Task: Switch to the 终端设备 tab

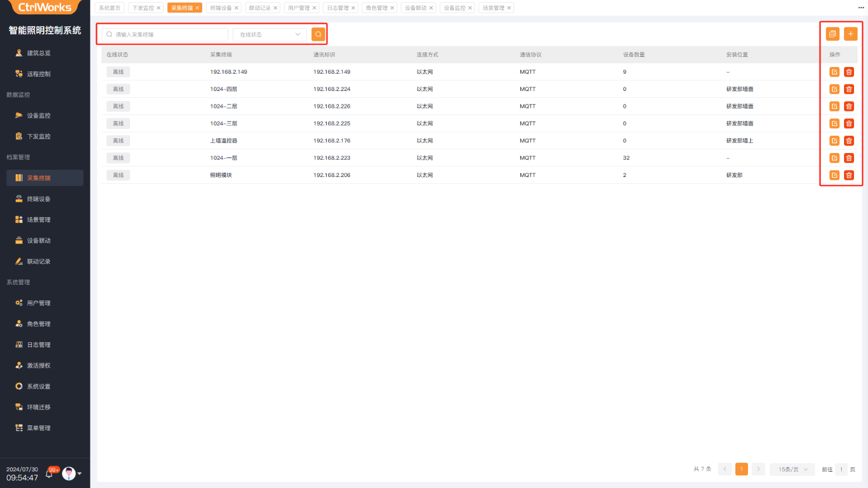Action: (220, 8)
